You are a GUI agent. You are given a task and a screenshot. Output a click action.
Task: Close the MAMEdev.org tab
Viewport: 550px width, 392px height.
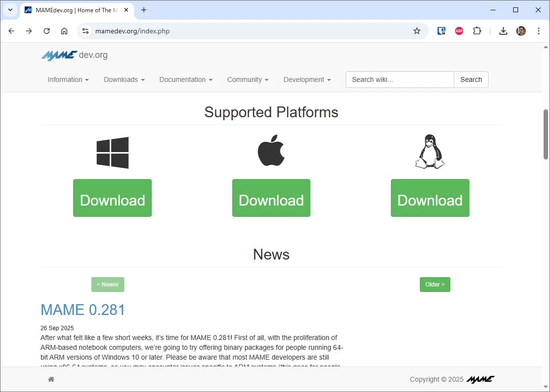[x=126, y=10]
